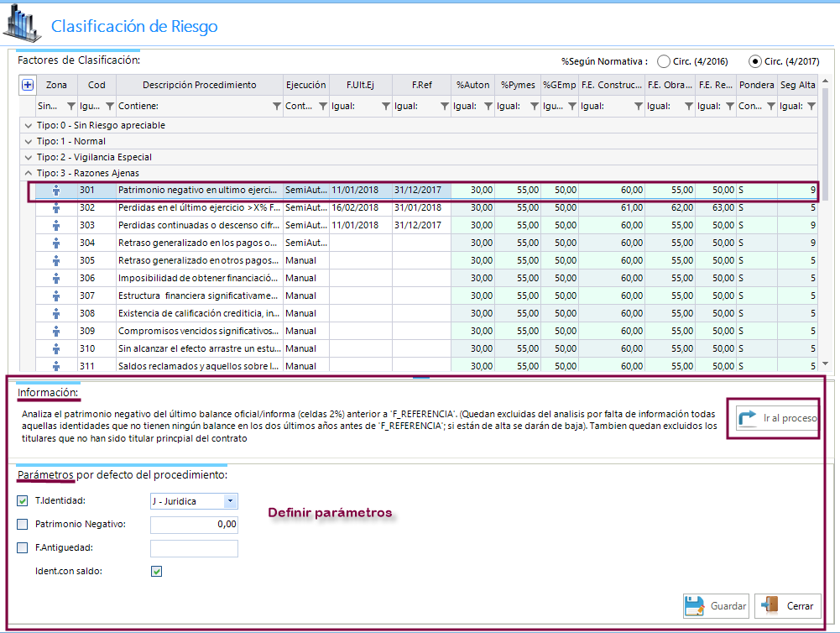Click the F.Antiguedad date field
Screen dimensions: 840x633
[194, 548]
